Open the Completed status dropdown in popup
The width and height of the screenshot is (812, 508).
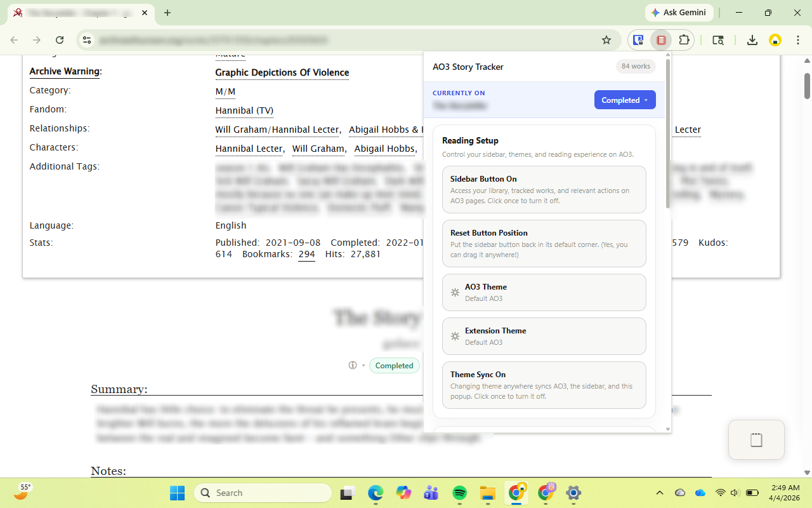point(625,100)
